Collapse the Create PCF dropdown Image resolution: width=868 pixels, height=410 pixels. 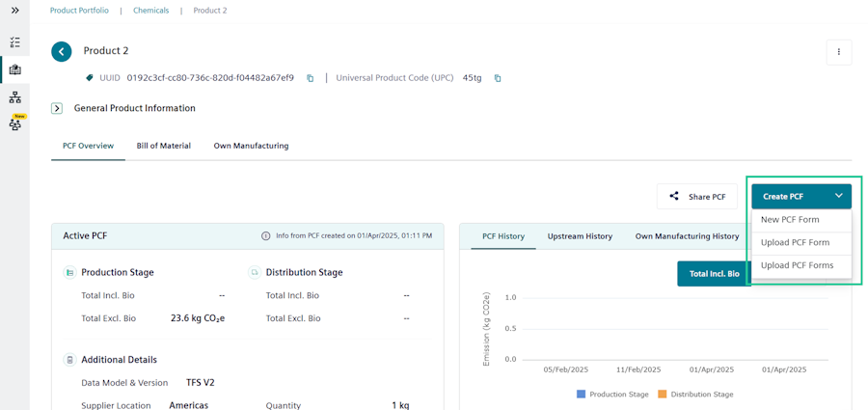[x=838, y=196]
